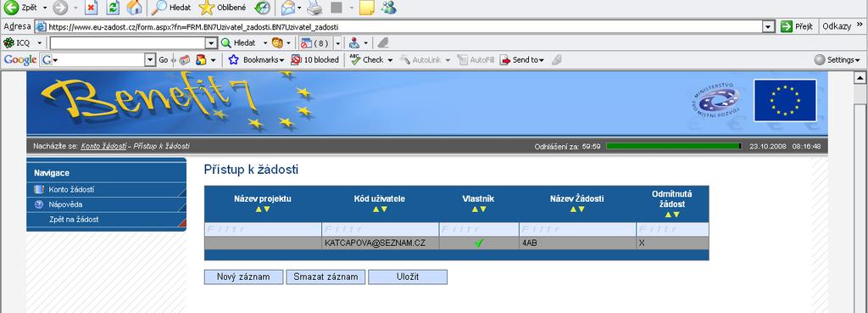Viewport: 868px width, 313px height.
Task: Open Google search box dropdown arrow
Action: tap(150, 60)
